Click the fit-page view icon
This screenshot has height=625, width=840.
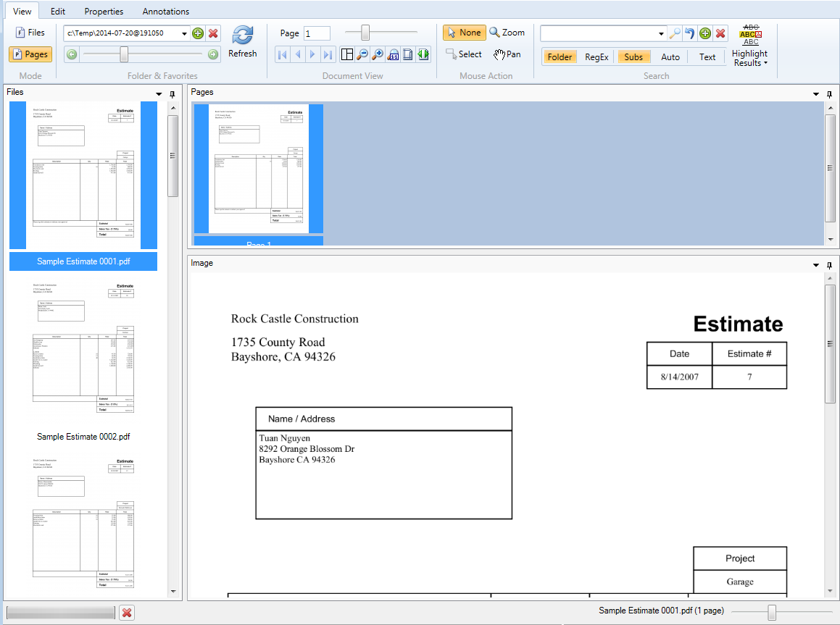[407, 54]
